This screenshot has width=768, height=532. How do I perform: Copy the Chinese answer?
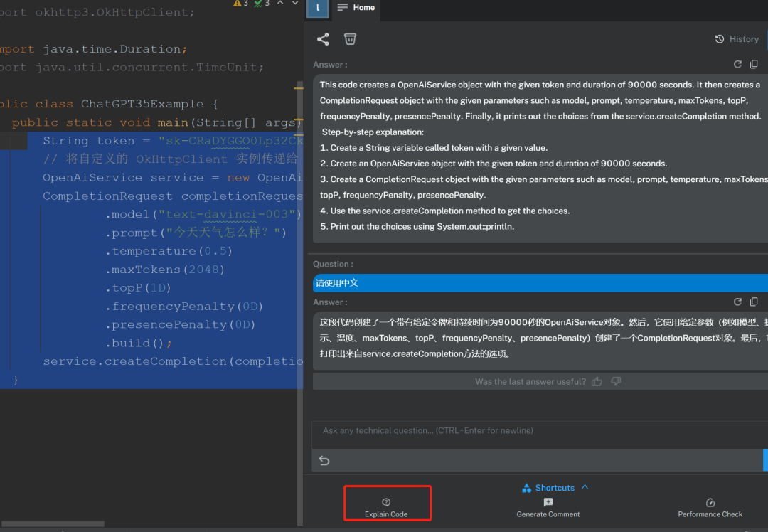[754, 302]
